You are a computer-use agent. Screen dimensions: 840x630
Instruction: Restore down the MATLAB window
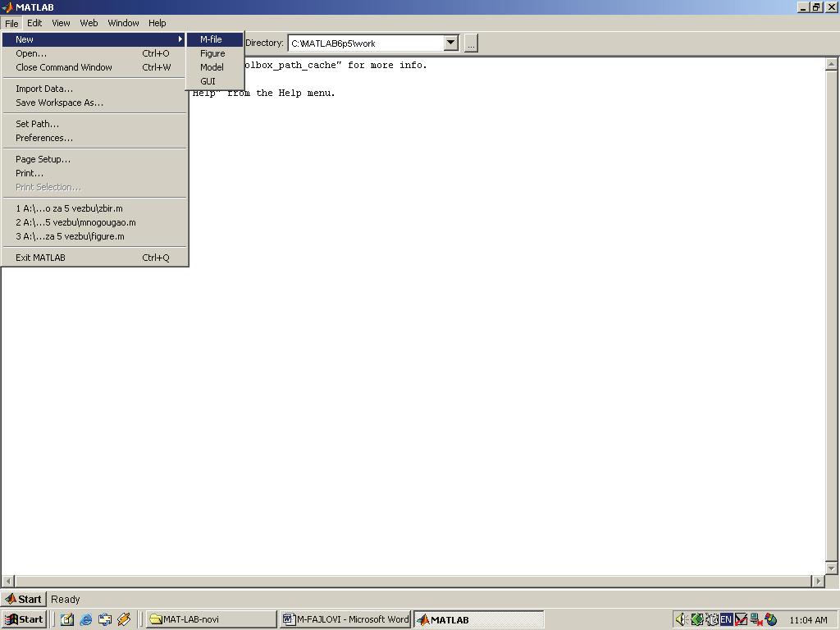(x=815, y=7)
